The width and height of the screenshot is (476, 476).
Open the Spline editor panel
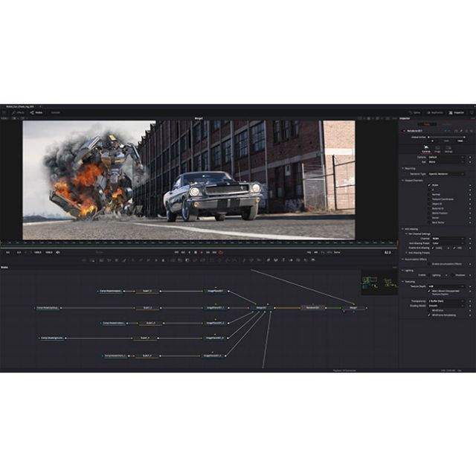415,112
